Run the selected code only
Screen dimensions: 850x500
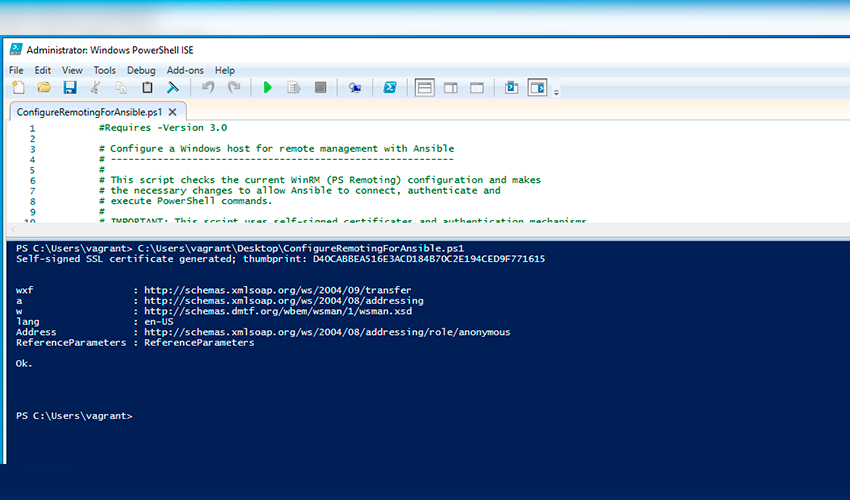(294, 87)
